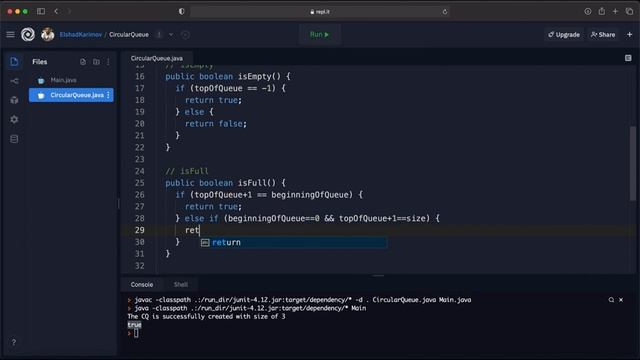Open the Settings gear in sidebar

14,119
